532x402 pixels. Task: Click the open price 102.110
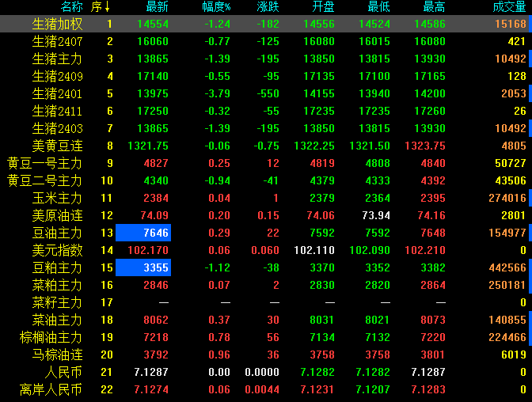coord(314,250)
